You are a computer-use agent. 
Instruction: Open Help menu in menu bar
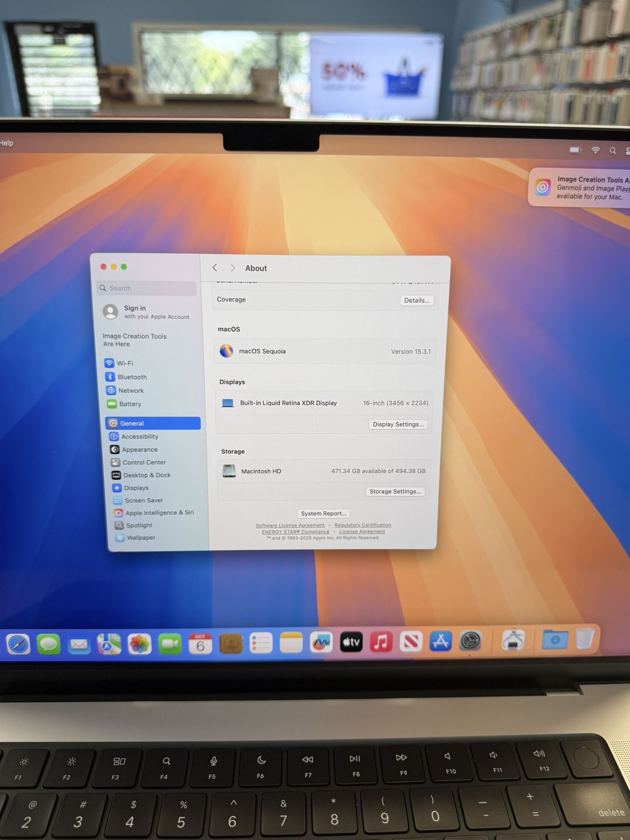7,143
